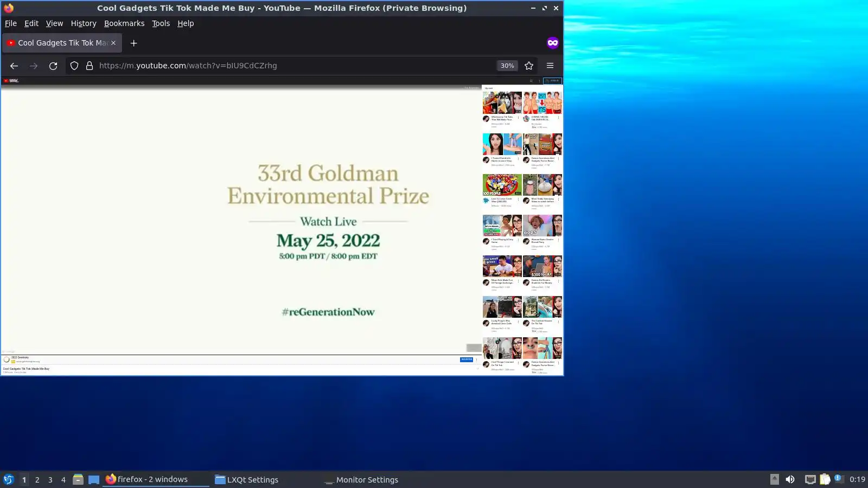Switch to virtual desktop 4
Screen dimensions: 868x488
click(x=63, y=480)
